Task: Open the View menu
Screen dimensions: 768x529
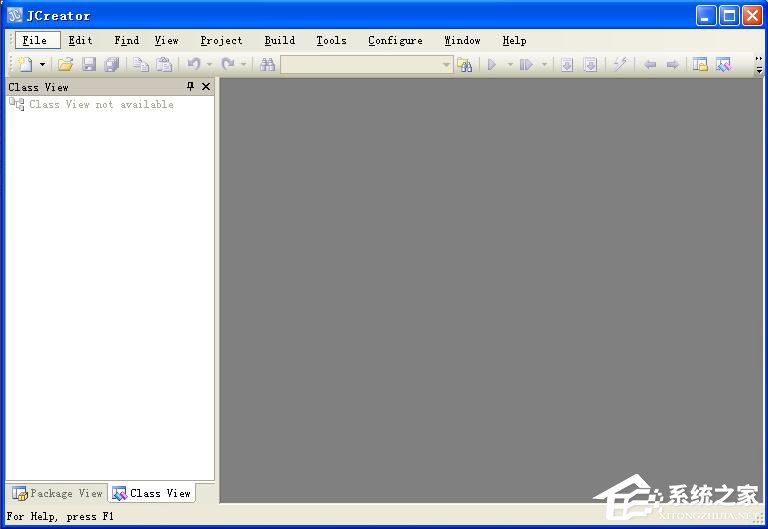Action: coord(167,40)
